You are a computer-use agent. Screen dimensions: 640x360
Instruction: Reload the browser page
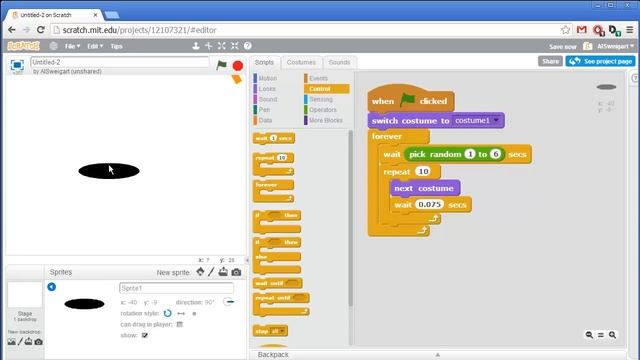[x=40, y=30]
